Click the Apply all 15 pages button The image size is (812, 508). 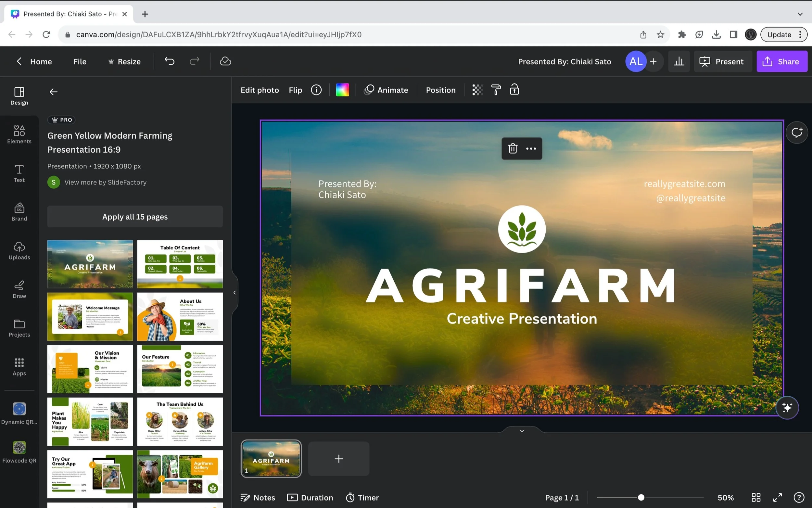pos(135,217)
